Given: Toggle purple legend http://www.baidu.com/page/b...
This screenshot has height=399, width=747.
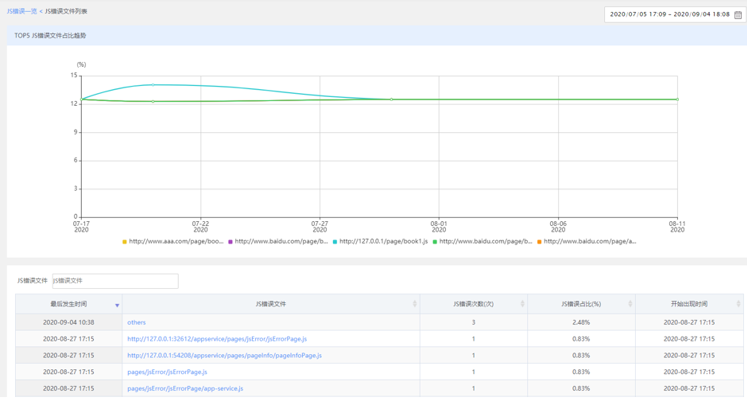Looking at the screenshot, I should 278,241.
